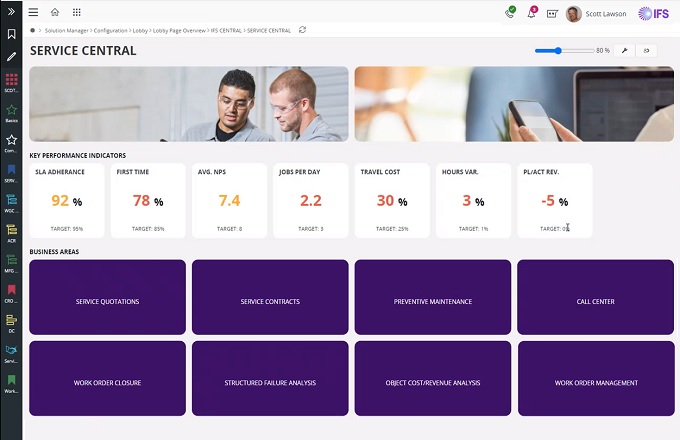Open the PL/ACT Rev. KPI card

pyautogui.click(x=555, y=200)
